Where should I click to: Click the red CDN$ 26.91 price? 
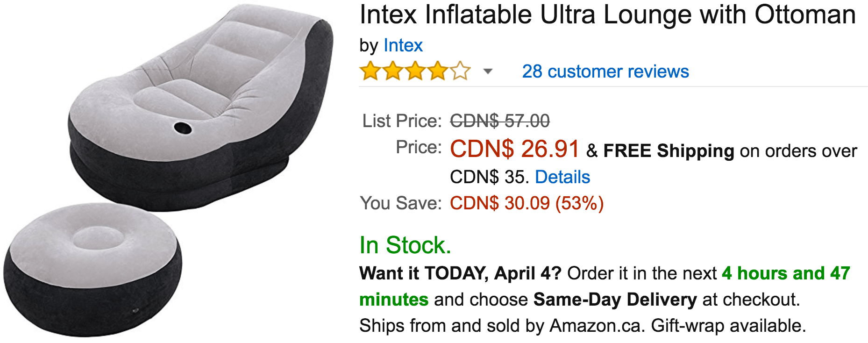tap(514, 149)
